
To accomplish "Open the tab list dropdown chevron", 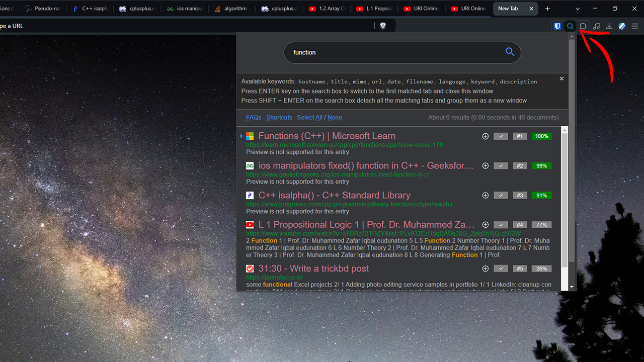I will (578, 9).
